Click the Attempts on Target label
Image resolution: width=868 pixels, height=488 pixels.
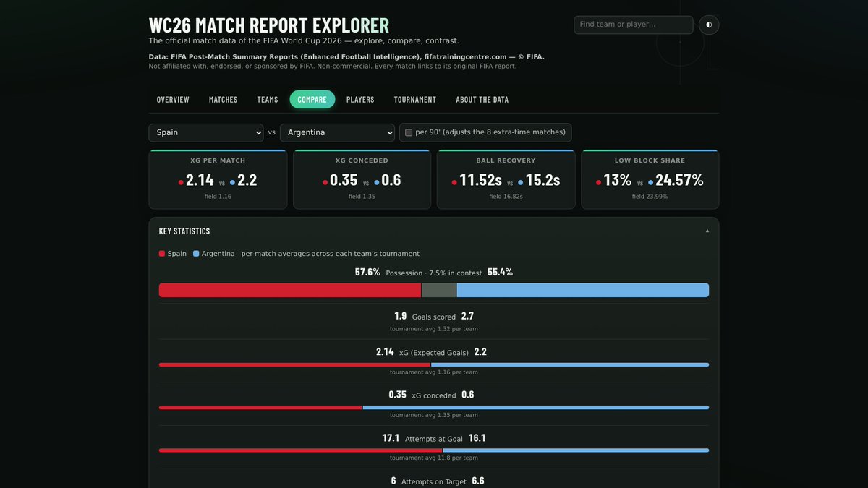coord(434,481)
